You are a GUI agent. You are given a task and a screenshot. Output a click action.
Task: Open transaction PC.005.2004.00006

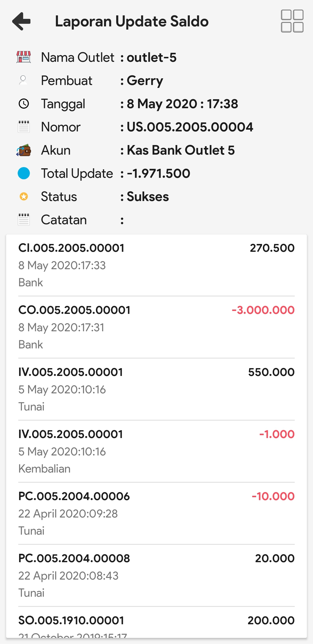(156, 513)
